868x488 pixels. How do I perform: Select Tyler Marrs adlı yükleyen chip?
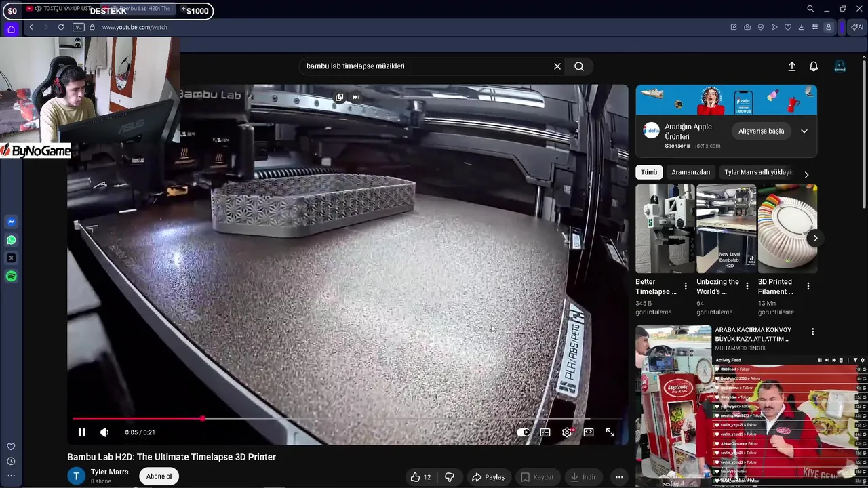pos(757,172)
